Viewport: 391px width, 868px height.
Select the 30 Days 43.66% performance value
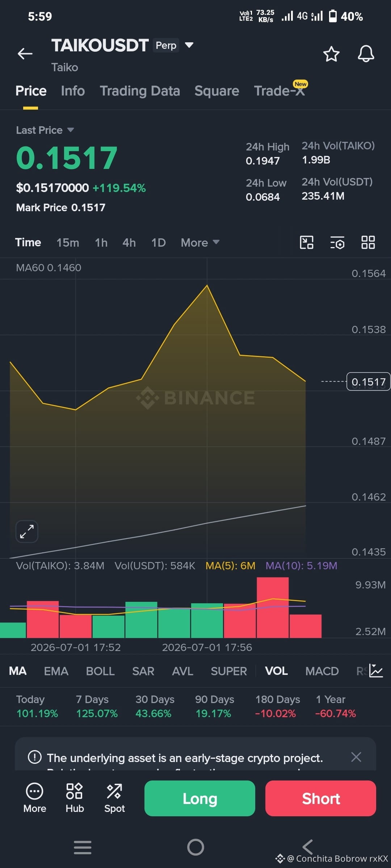click(x=153, y=713)
